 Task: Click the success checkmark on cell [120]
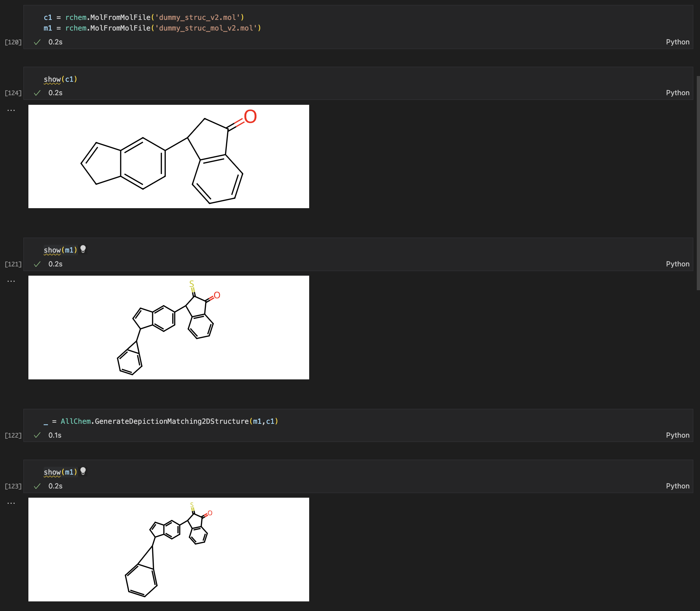tap(37, 42)
